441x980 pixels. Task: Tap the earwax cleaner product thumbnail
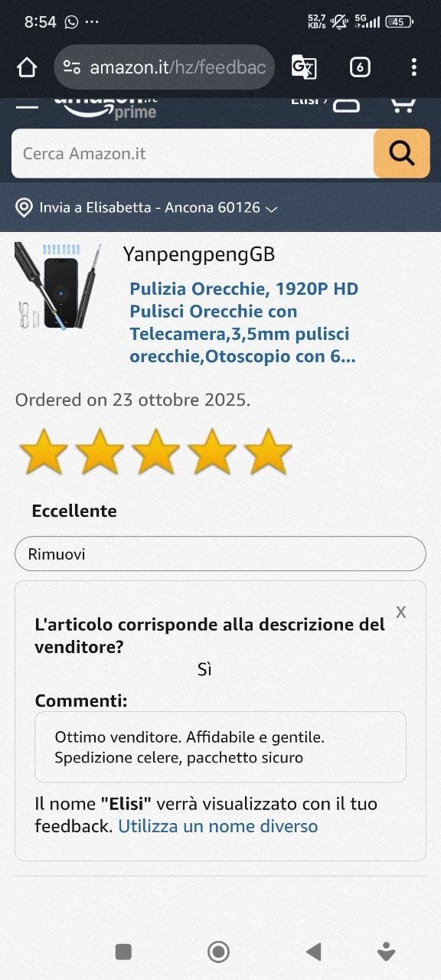pyautogui.click(x=58, y=286)
